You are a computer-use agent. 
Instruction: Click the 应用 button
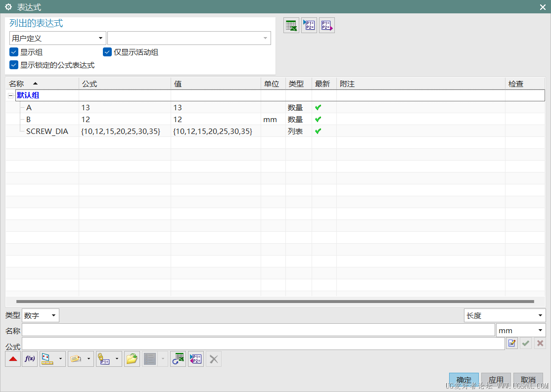tap(496, 380)
